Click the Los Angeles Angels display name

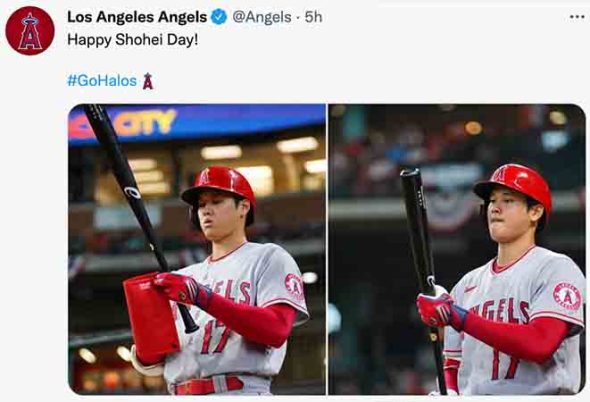137,17
